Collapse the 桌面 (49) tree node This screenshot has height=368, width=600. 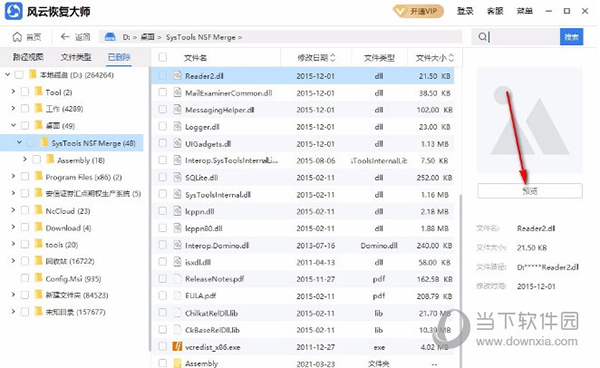pos(13,125)
